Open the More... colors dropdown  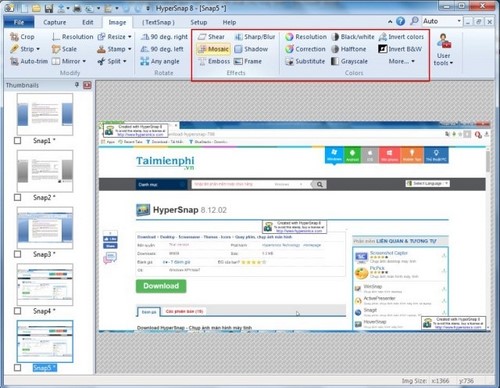tap(402, 61)
